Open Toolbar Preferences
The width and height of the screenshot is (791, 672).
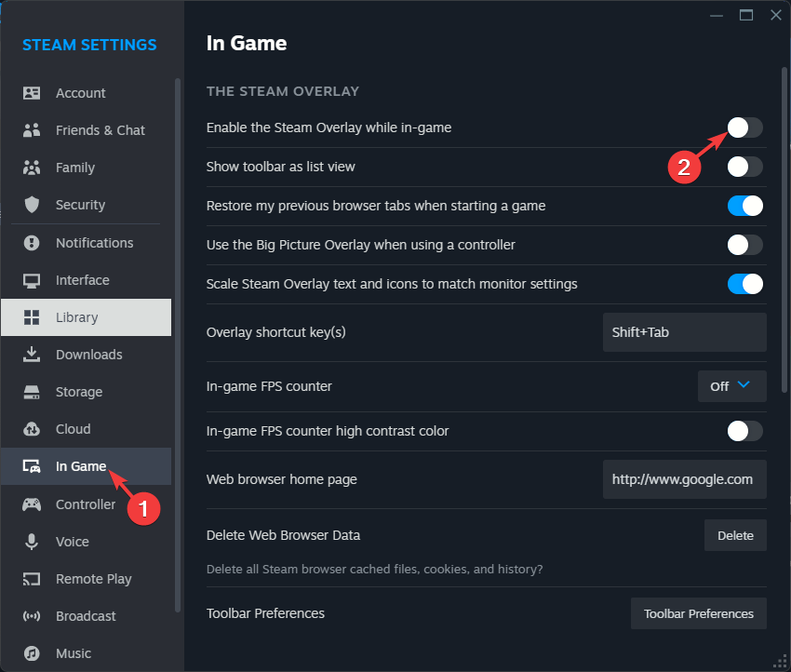pyautogui.click(x=698, y=613)
